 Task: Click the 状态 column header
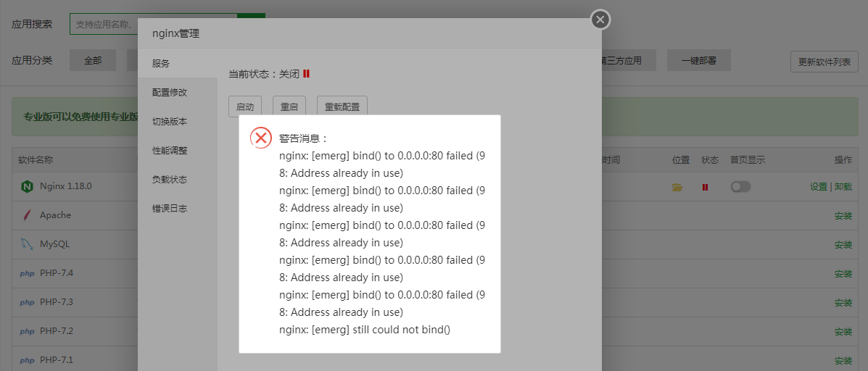(x=710, y=160)
